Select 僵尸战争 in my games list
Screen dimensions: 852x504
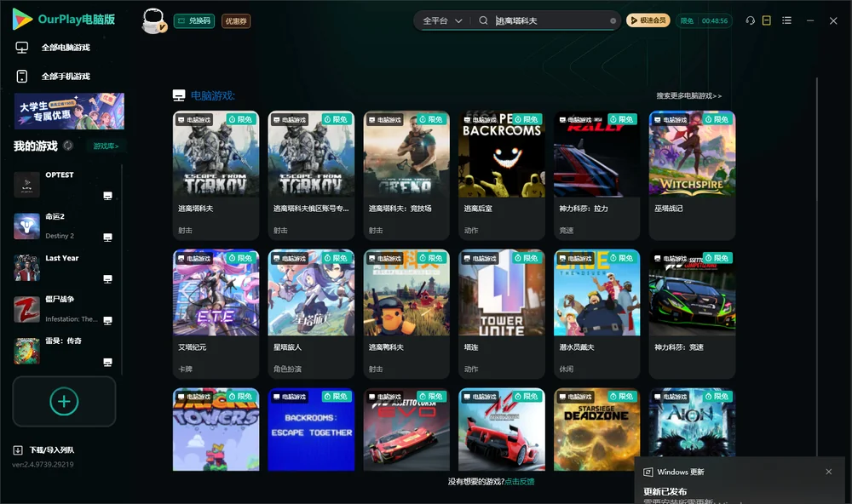[x=64, y=310]
